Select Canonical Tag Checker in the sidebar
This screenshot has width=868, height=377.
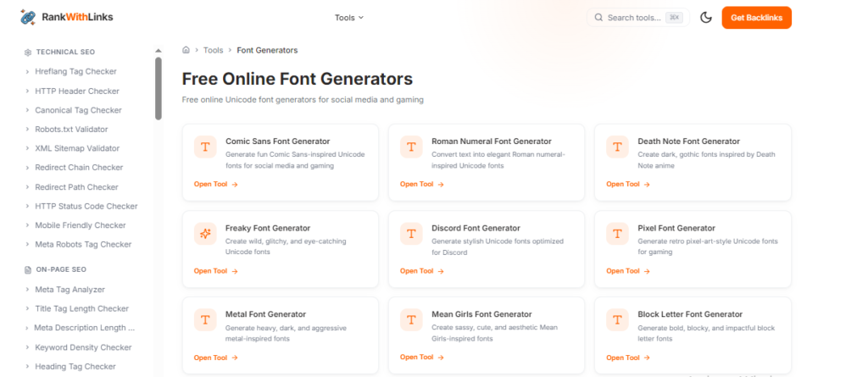click(x=78, y=110)
